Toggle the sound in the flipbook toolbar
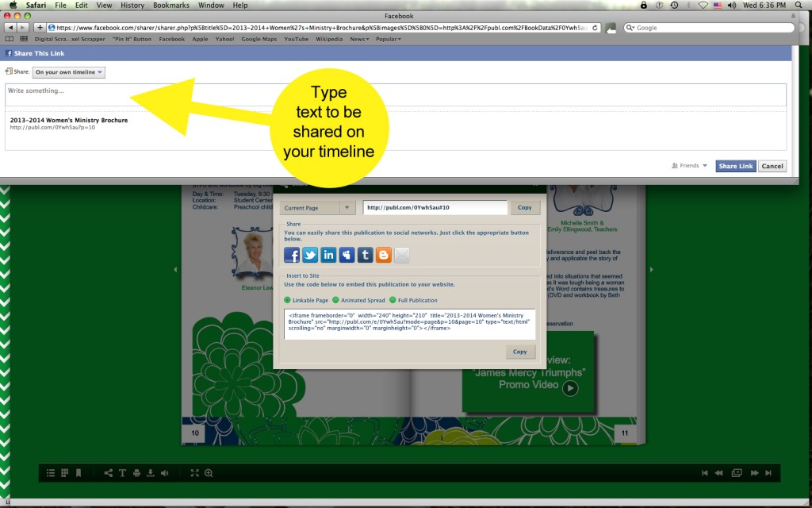 (165, 473)
